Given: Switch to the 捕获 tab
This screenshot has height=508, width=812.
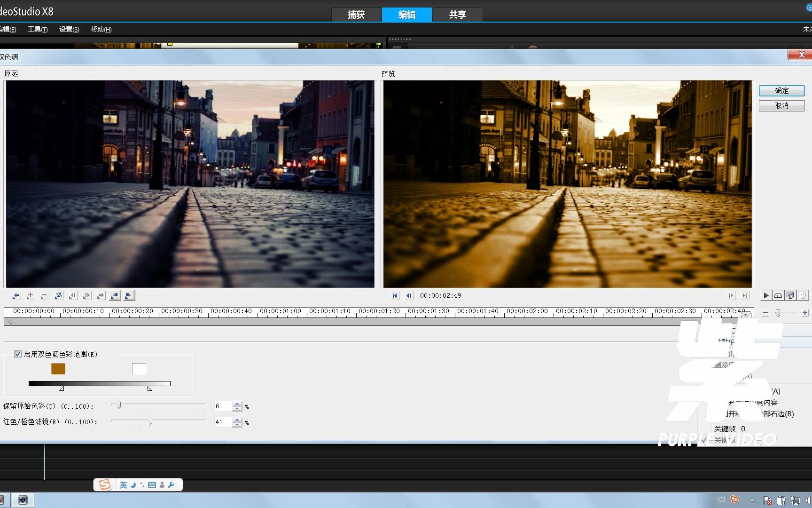Looking at the screenshot, I should [356, 15].
